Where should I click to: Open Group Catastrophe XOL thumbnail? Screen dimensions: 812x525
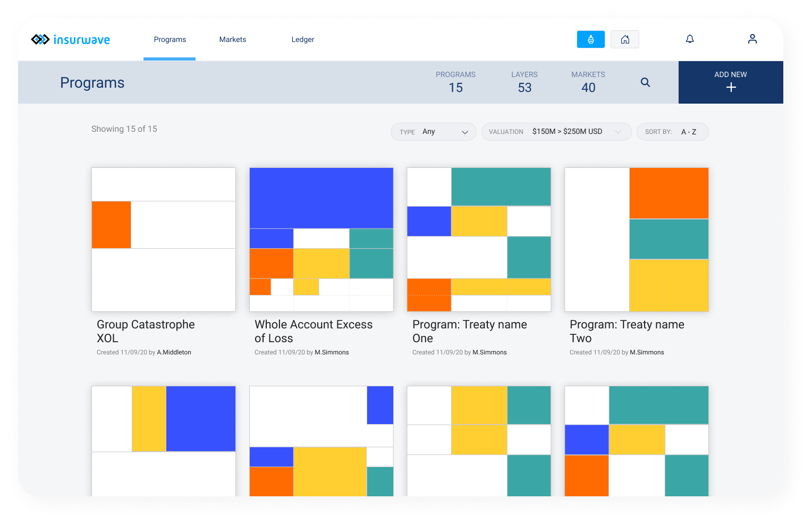click(164, 240)
